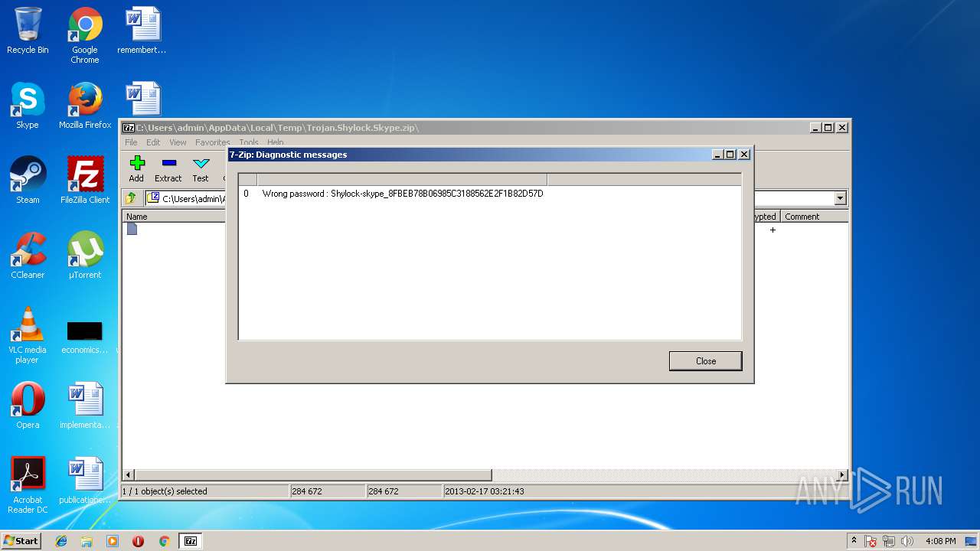Select the implementa... Word document on desktop

tap(85, 406)
